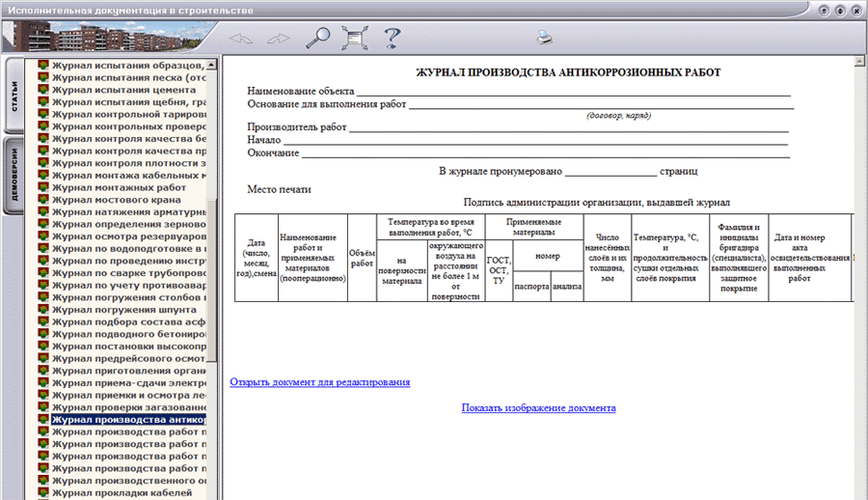Click icon beside Журнал по учету противоавар

(43, 285)
